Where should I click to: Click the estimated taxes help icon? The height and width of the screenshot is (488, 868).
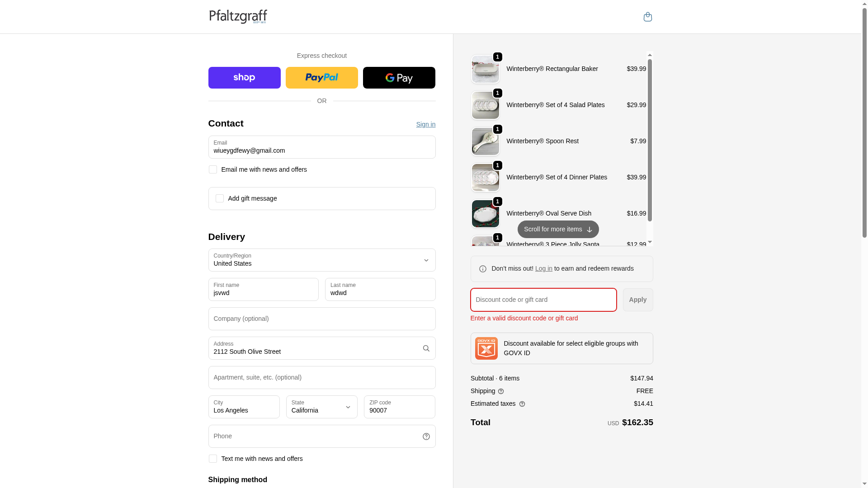click(x=522, y=404)
